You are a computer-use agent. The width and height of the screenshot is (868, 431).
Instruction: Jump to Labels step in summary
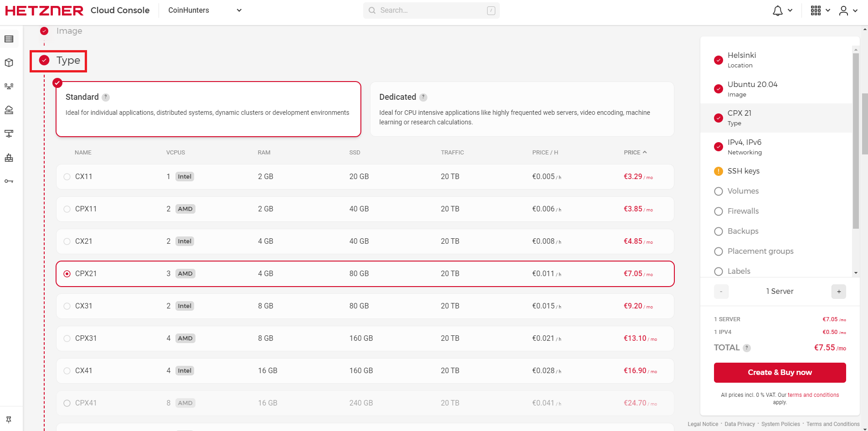776,271
